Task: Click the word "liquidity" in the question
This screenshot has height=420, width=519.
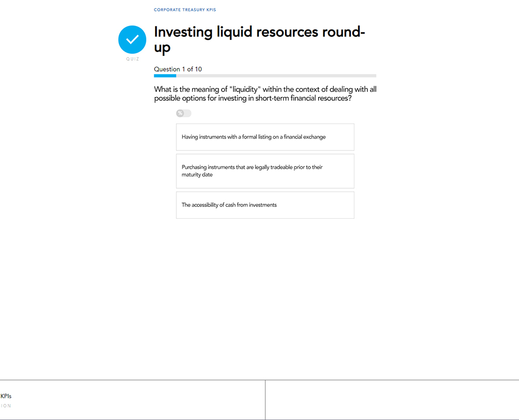Action: coord(243,89)
